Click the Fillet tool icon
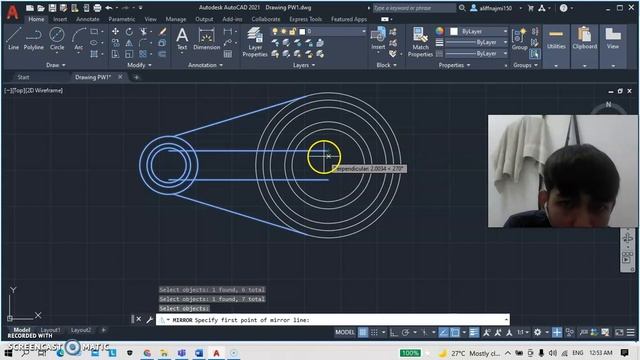This screenshot has height=360, width=640. click(x=143, y=43)
